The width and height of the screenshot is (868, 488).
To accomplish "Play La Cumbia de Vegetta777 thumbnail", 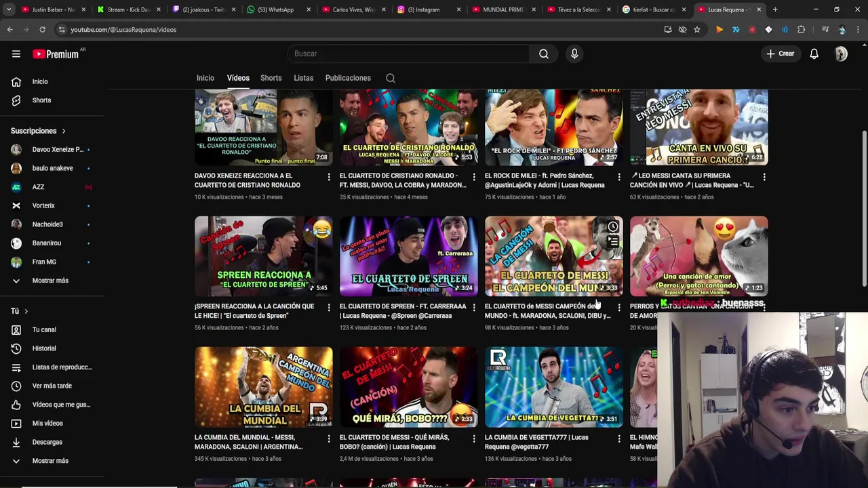I will pos(554,387).
